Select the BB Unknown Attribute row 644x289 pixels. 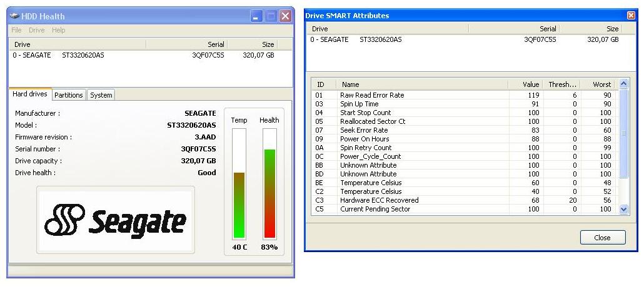(x=464, y=165)
